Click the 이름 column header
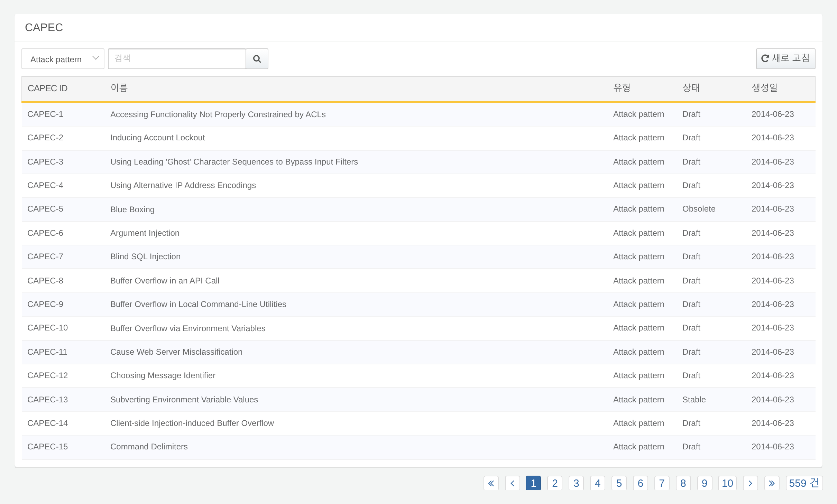 pos(119,88)
